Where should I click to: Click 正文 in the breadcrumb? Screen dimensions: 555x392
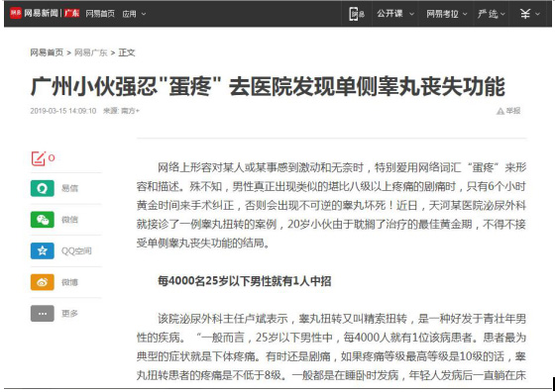tap(127, 52)
